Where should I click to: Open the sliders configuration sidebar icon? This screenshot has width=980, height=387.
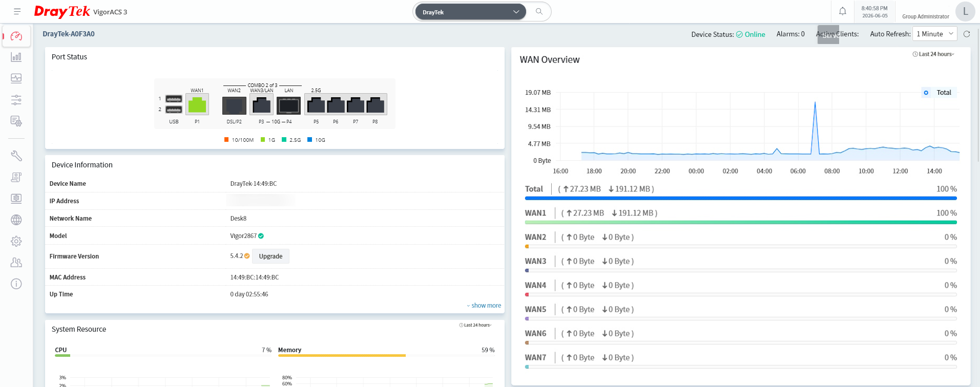click(x=16, y=100)
